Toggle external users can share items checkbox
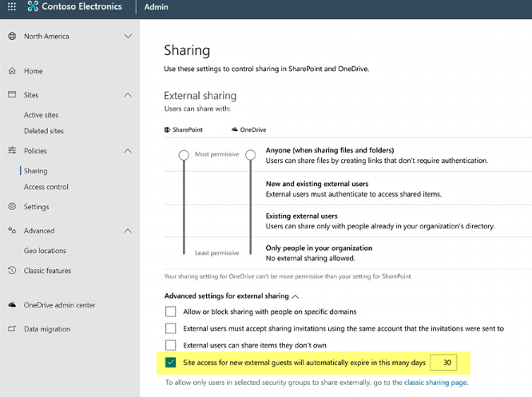 coord(170,345)
